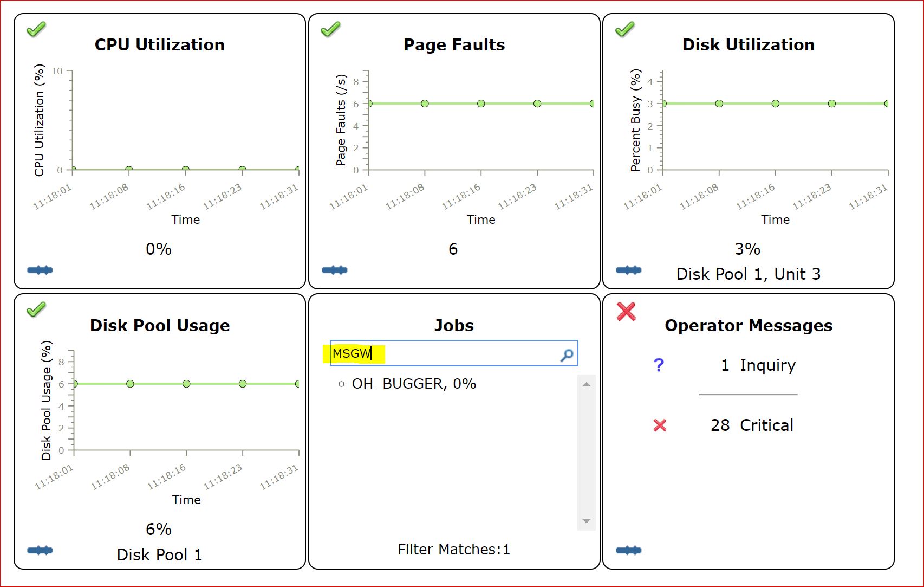Click the blue resize handle on Page Faults
This screenshot has width=924, height=587.
click(334, 270)
